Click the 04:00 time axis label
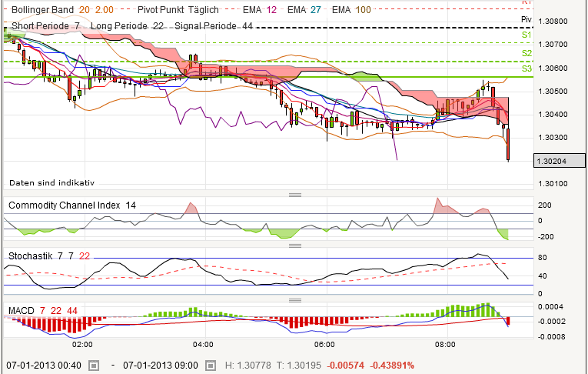 (203, 344)
